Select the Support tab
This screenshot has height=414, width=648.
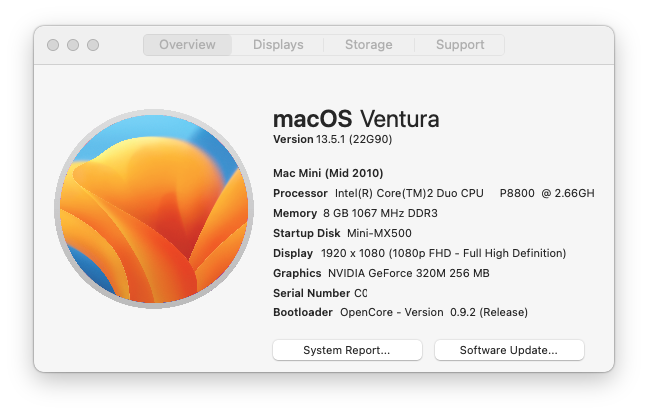460,45
